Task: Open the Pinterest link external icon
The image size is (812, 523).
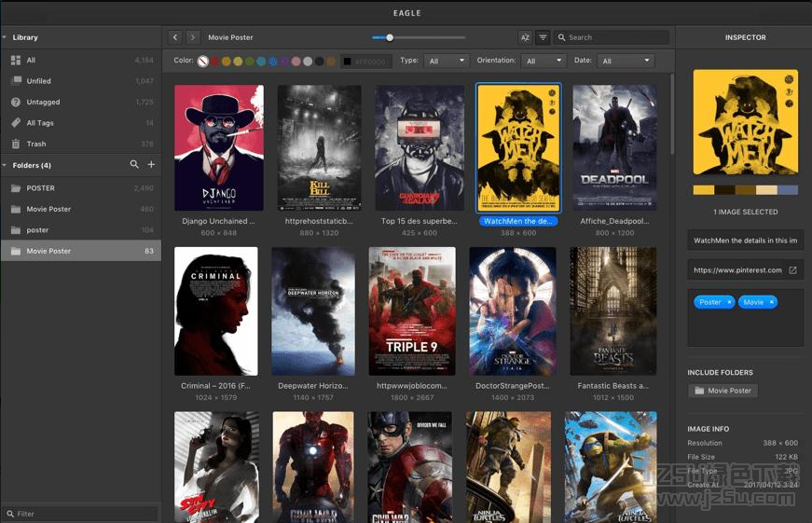Action: (x=792, y=270)
